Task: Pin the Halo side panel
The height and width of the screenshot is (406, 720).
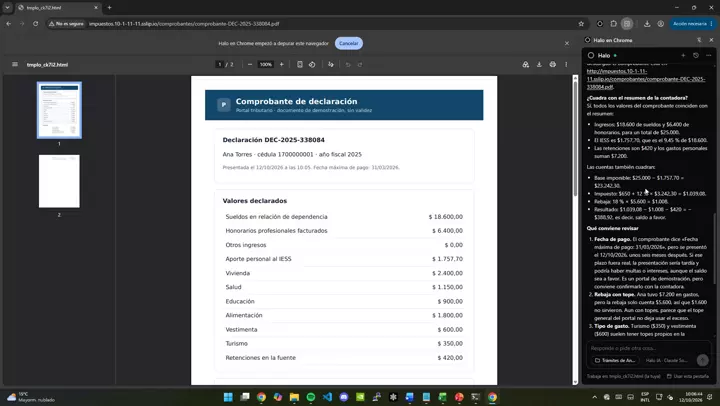Action: [x=699, y=40]
